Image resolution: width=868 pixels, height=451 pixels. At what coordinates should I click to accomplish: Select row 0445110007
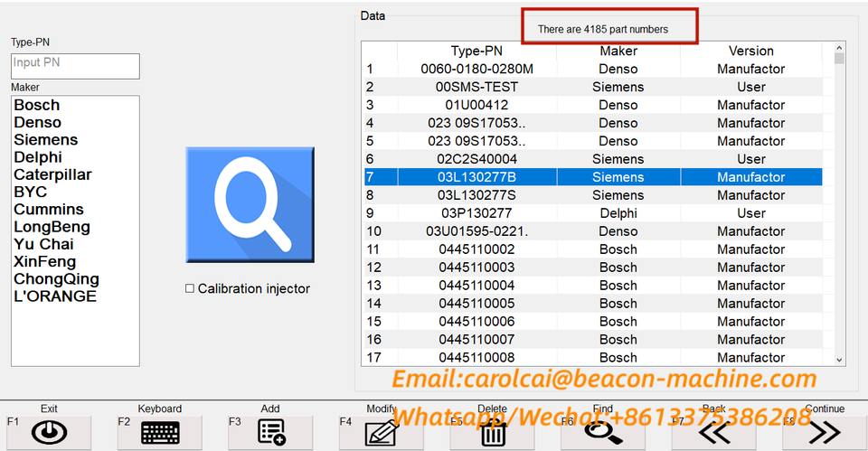(x=593, y=339)
